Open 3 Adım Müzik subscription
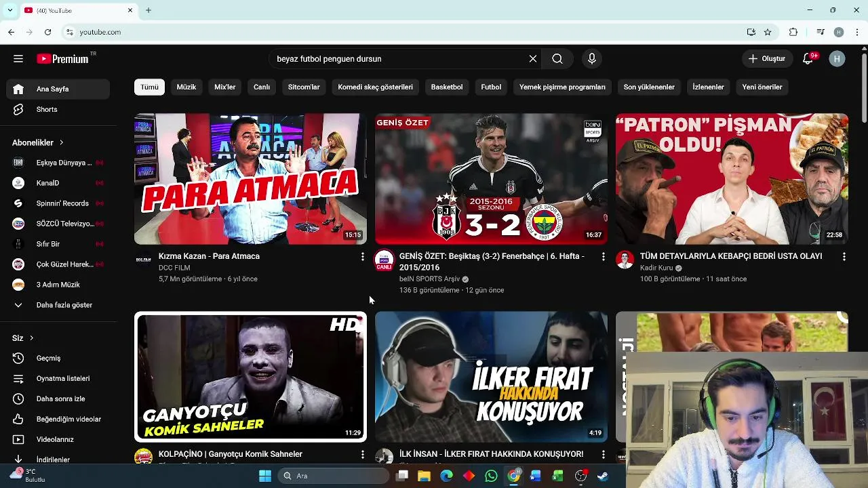The width and height of the screenshot is (868, 488). [58, 285]
